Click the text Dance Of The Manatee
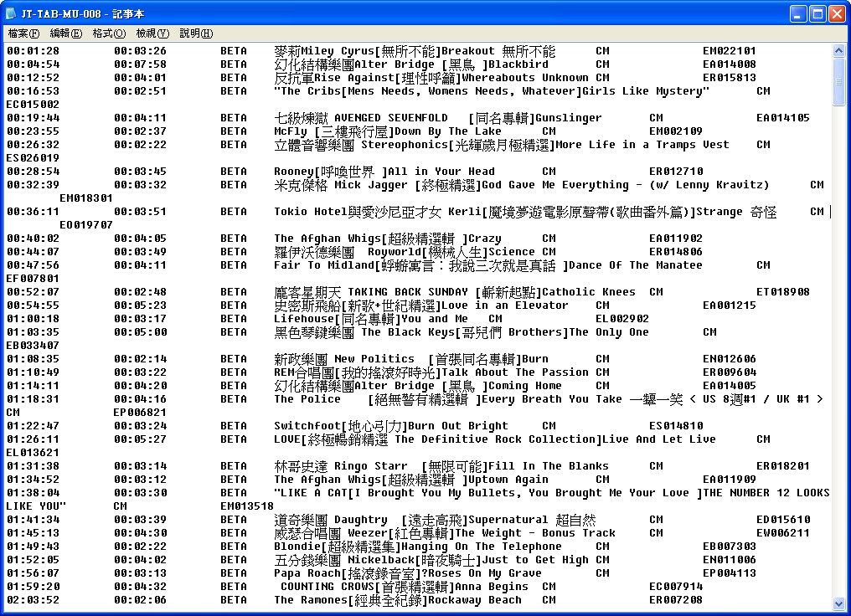This screenshot has height=616, width=851. click(x=636, y=265)
